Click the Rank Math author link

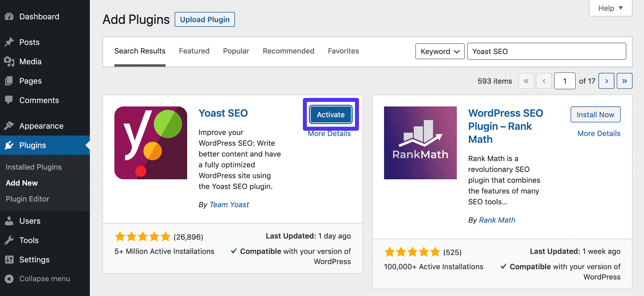pos(497,220)
